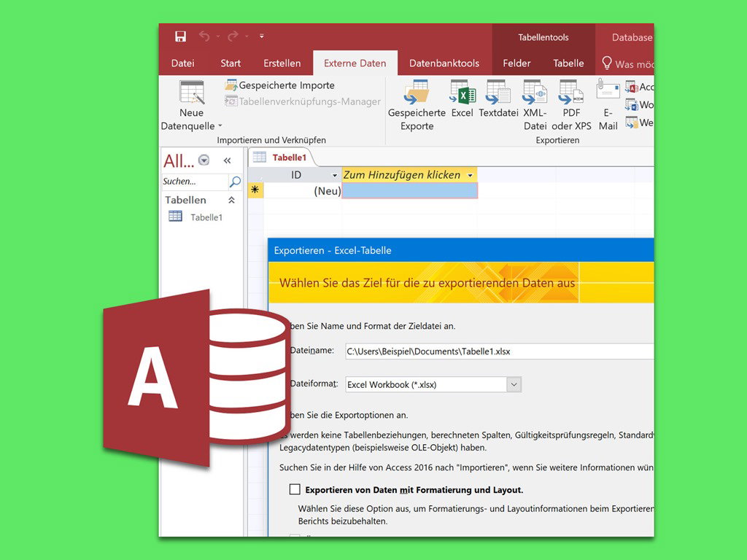The height and width of the screenshot is (560, 747).
Task: Click the PDF oder XPS export icon
Action: click(x=571, y=93)
